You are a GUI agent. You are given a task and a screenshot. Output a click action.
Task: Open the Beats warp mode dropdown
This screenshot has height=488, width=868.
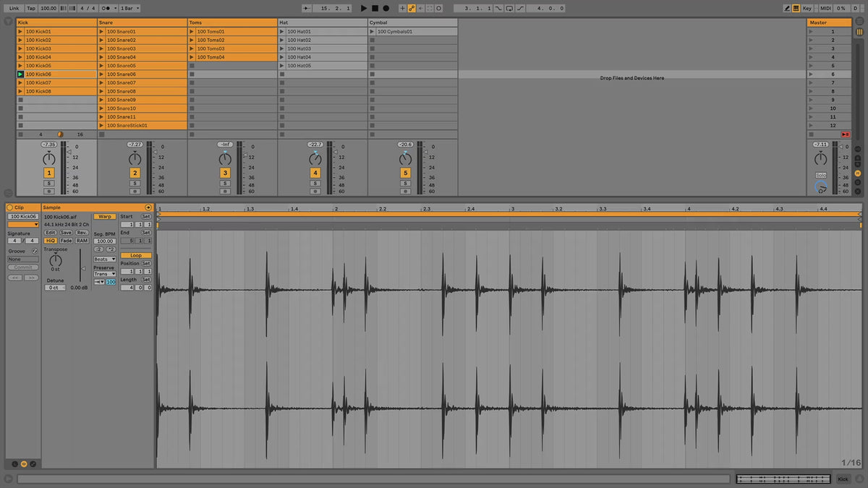coord(105,259)
